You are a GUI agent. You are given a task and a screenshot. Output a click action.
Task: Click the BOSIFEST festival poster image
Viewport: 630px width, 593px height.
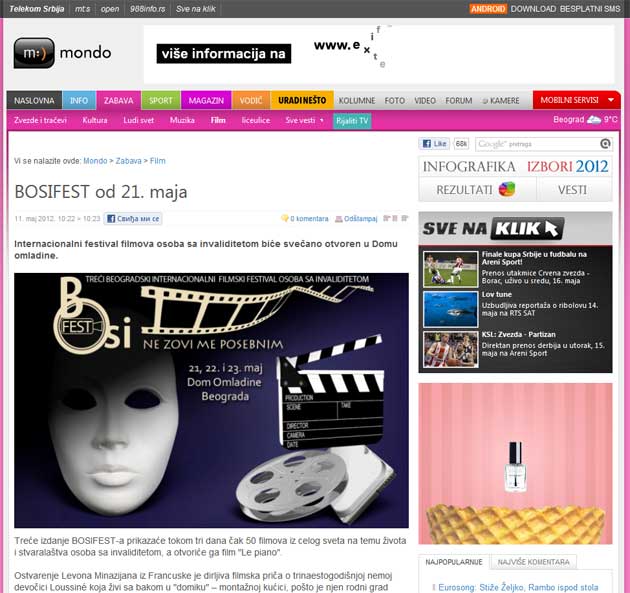click(x=211, y=400)
